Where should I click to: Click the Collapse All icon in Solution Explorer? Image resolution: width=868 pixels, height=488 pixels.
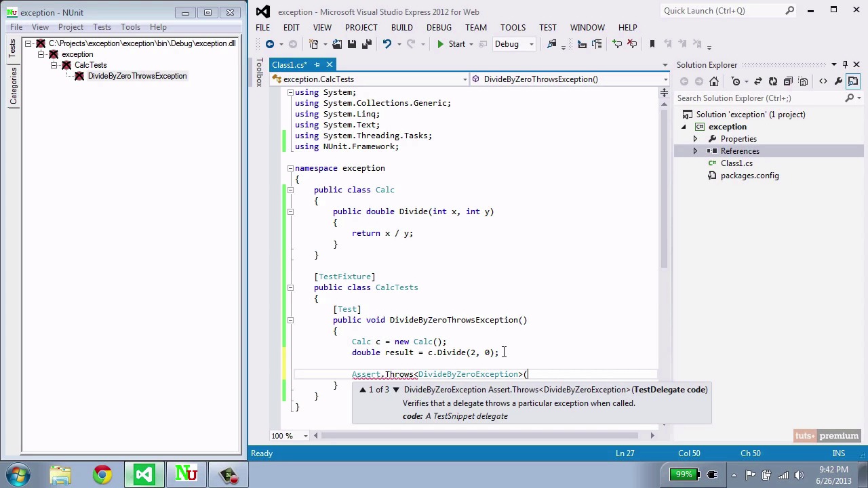788,81
